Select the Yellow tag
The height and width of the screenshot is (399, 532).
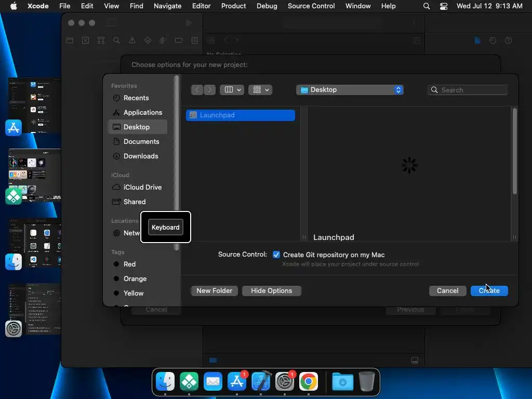click(x=133, y=293)
